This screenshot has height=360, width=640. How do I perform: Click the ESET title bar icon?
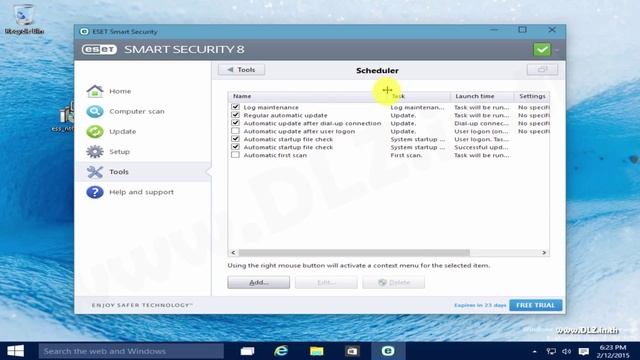(84, 31)
